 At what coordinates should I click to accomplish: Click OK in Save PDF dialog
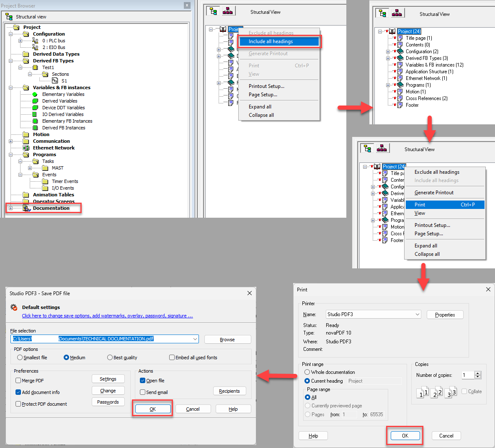coord(153,409)
